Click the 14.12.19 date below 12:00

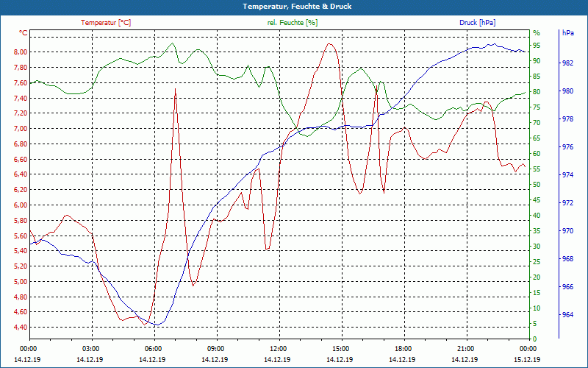(x=278, y=359)
